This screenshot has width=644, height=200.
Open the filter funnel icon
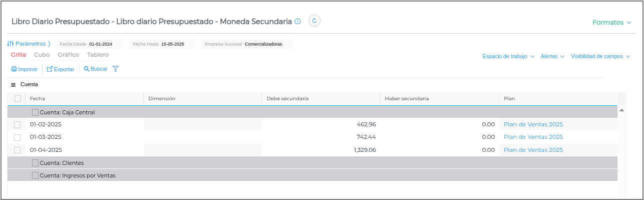(x=115, y=69)
